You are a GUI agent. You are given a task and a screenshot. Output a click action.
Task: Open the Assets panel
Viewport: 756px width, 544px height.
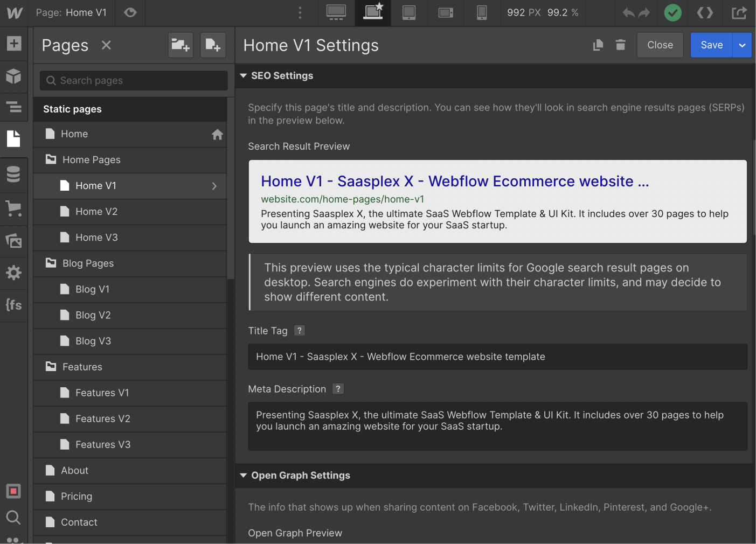point(13,241)
